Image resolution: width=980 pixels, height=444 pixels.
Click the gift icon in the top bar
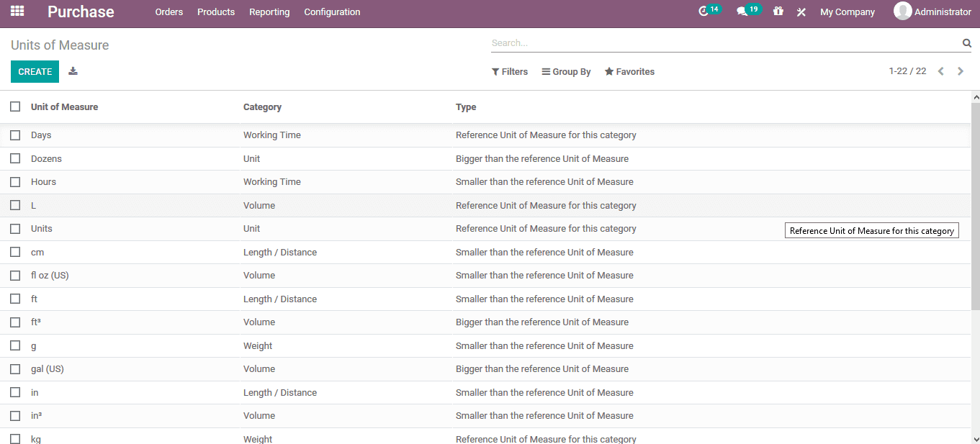coord(778,12)
